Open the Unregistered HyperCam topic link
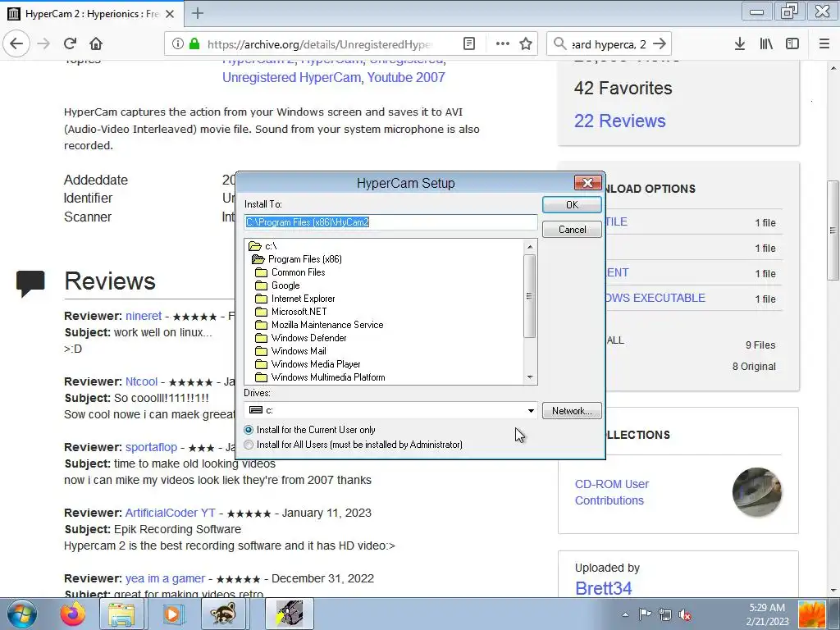 pos(291,77)
